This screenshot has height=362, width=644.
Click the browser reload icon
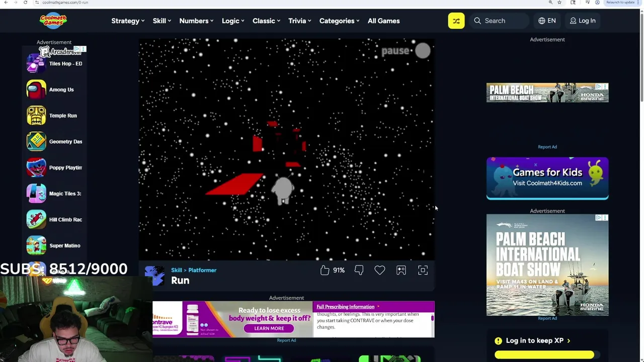25,3
